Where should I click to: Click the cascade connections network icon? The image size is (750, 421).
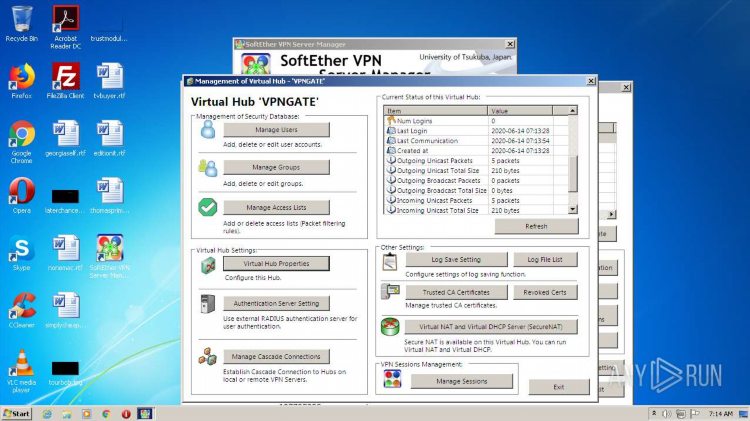pyautogui.click(x=208, y=356)
